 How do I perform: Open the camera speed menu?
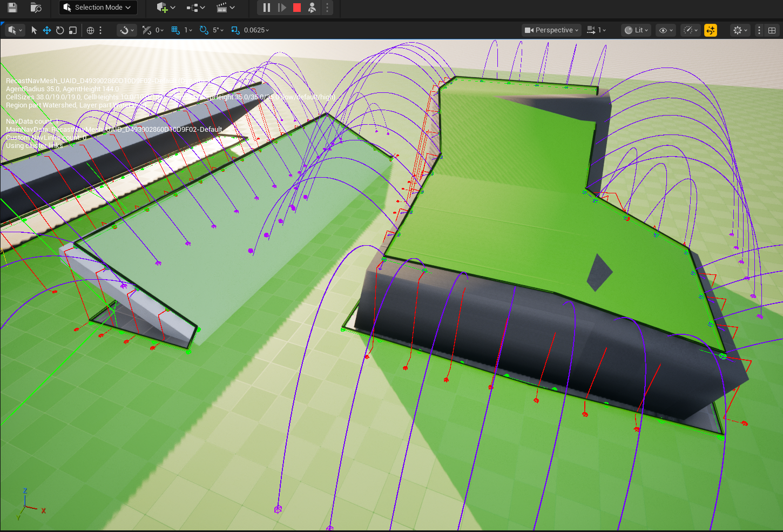(x=597, y=30)
